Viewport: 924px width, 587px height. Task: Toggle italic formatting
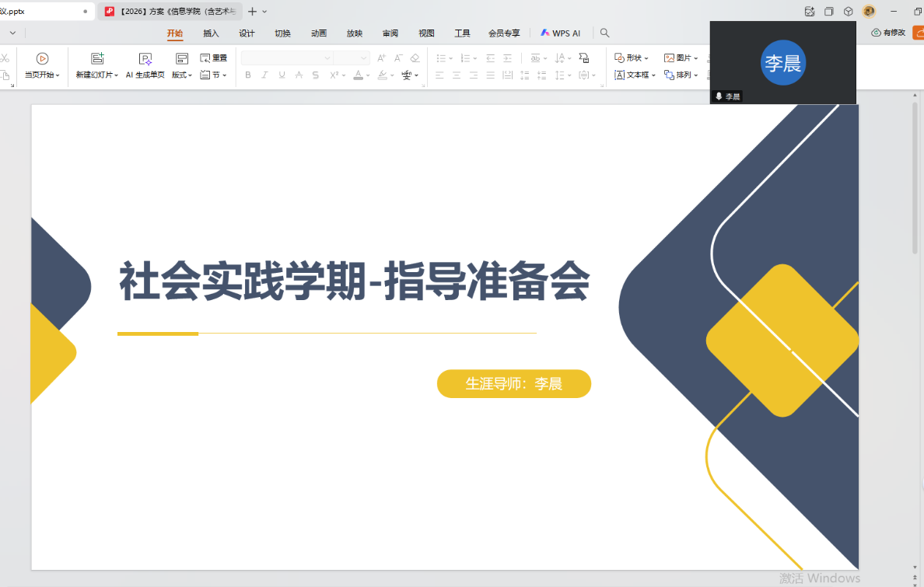[x=264, y=75]
